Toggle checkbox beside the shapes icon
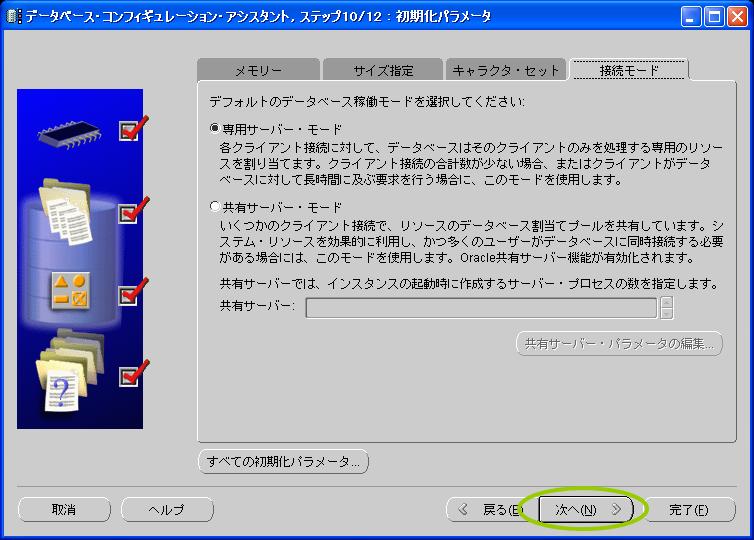 [x=128, y=296]
